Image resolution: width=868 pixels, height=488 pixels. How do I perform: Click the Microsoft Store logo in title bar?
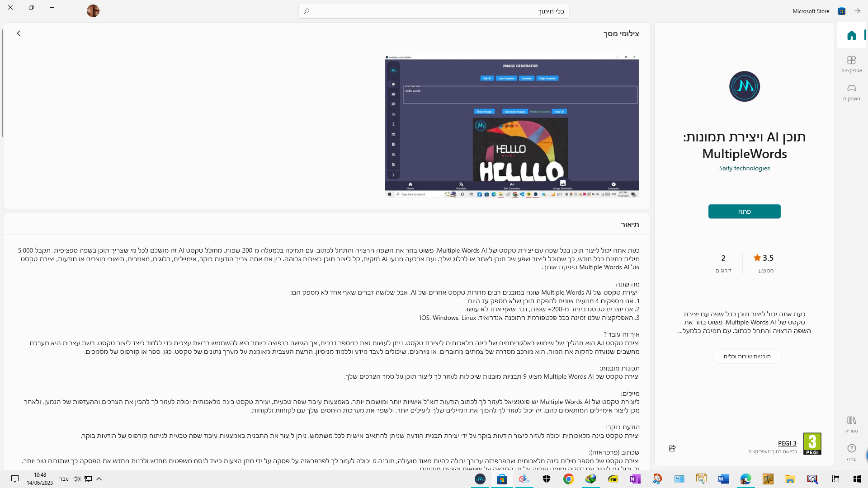click(841, 11)
